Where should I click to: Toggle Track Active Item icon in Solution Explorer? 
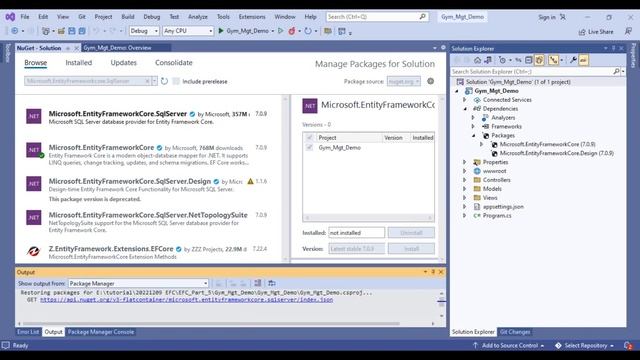point(553,60)
